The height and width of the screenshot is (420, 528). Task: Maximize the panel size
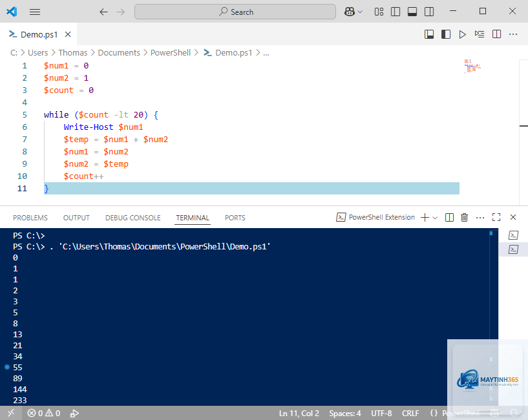(x=496, y=217)
